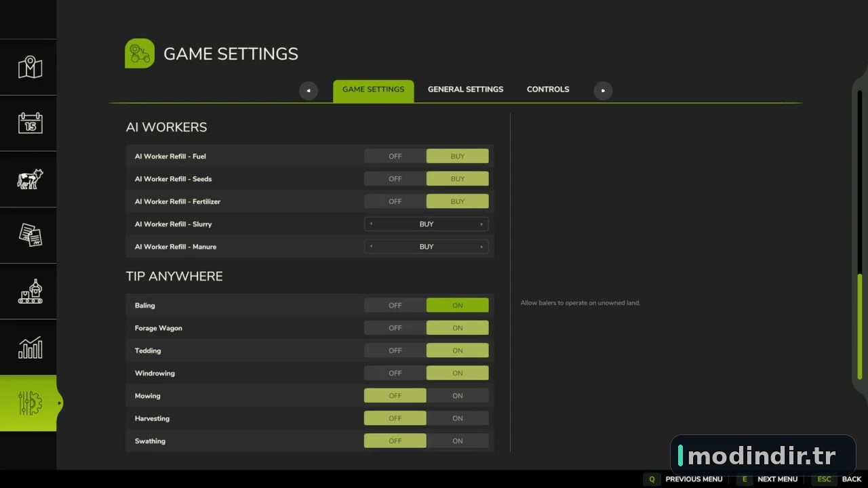Turn Mowing ON
The image size is (868, 488).
click(x=458, y=396)
